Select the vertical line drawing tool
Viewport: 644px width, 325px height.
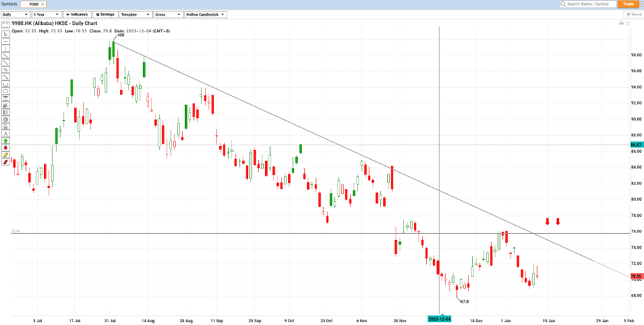click(6, 49)
